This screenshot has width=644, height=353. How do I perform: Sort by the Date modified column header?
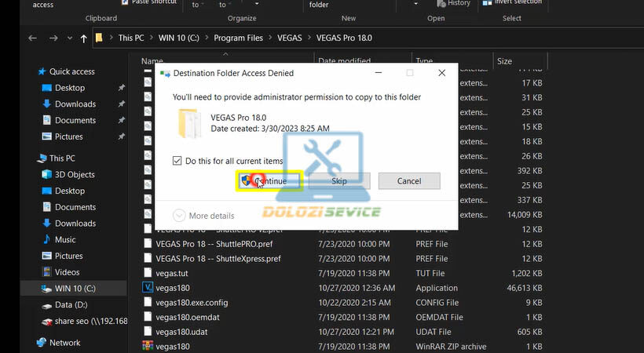(x=345, y=60)
